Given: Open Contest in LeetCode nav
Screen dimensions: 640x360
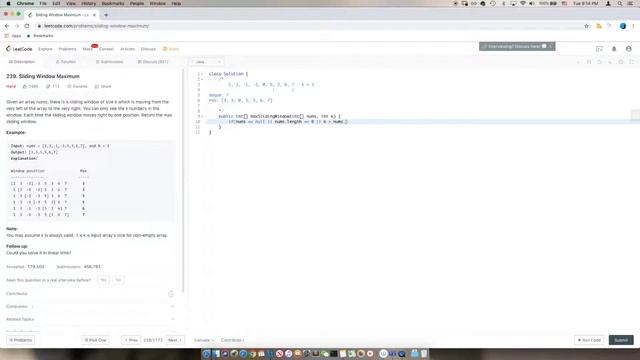Looking at the screenshot, I should pos(107,49).
